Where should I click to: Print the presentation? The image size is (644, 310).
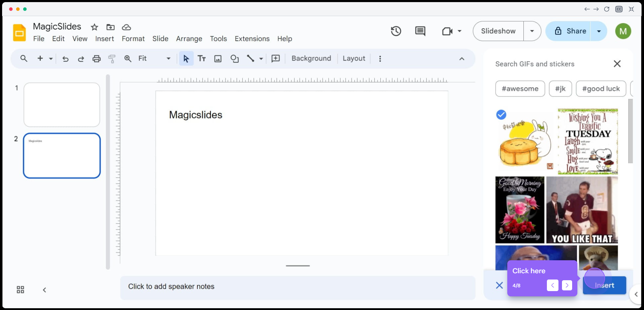[x=96, y=59]
